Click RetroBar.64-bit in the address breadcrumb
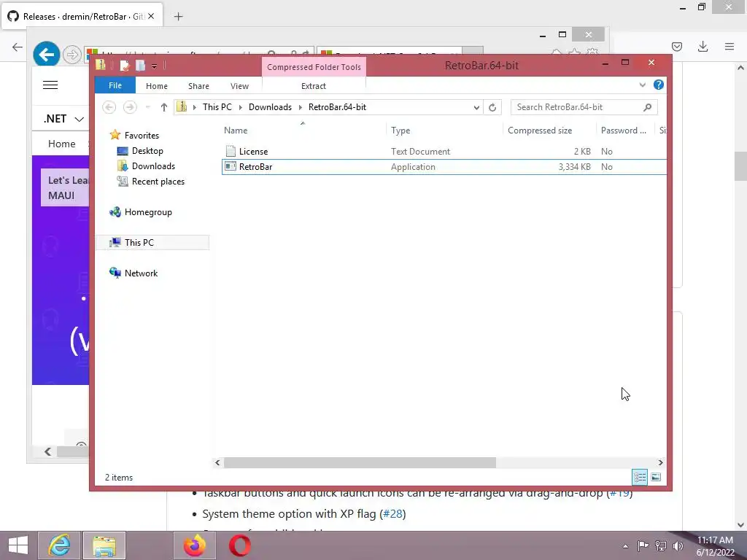The image size is (747, 560). 337,107
